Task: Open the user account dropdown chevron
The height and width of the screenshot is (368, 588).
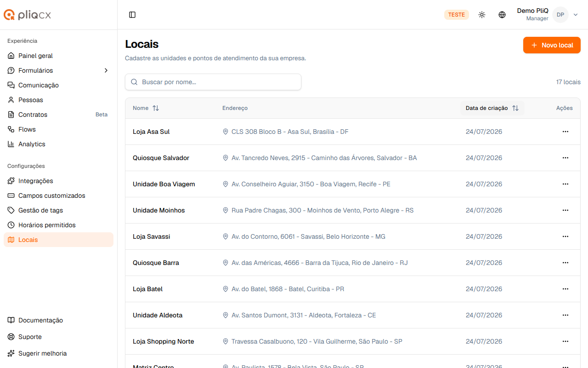Action: click(x=576, y=15)
